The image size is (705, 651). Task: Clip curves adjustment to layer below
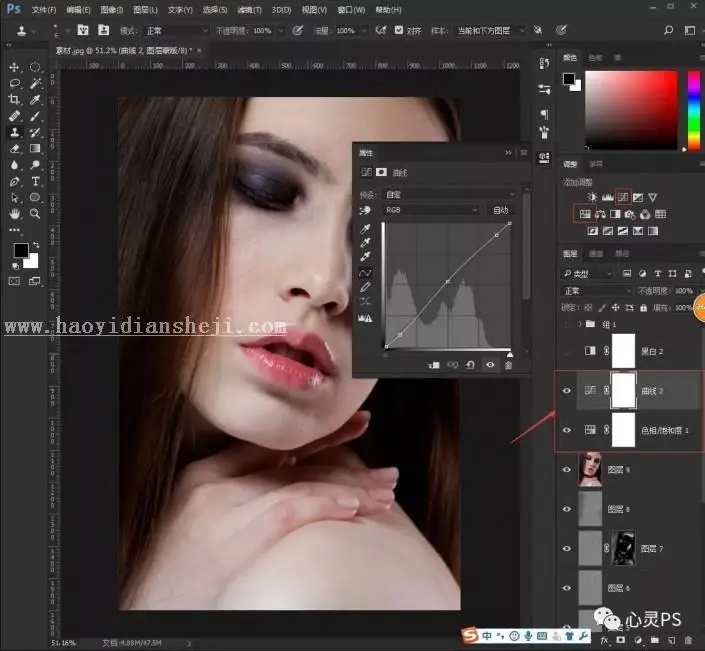434,365
